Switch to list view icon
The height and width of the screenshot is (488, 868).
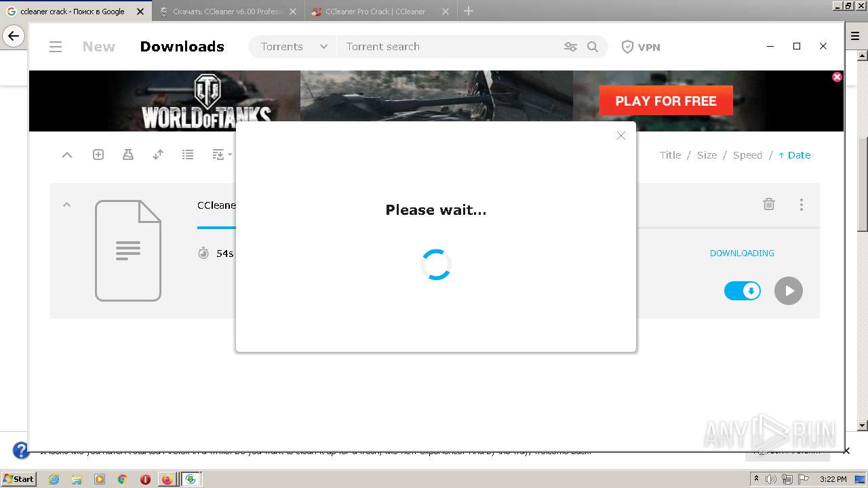click(188, 155)
